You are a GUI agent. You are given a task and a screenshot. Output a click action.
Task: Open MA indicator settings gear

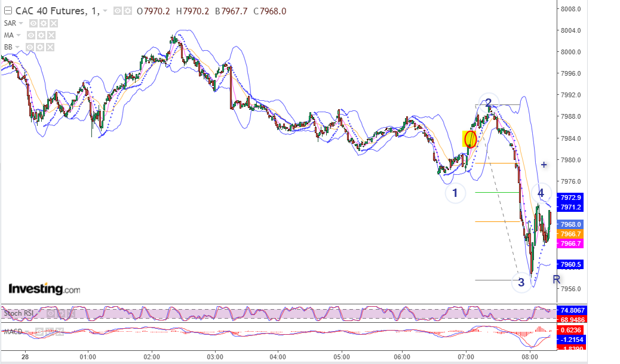pos(41,35)
